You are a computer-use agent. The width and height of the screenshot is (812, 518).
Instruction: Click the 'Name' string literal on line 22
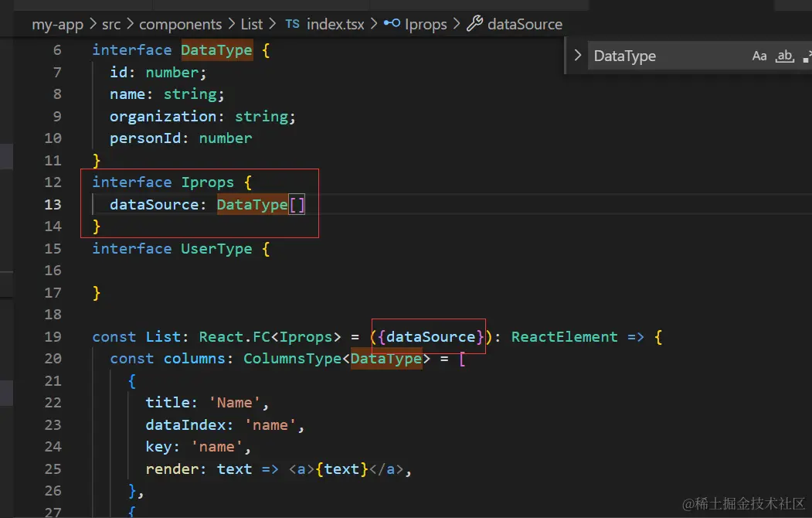(x=234, y=403)
